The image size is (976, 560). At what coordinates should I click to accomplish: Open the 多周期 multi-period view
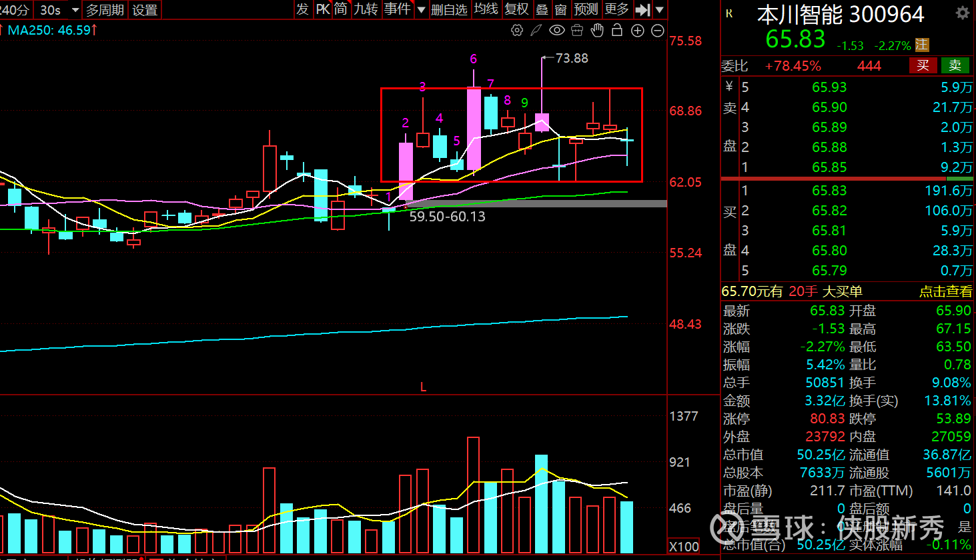coord(105,10)
